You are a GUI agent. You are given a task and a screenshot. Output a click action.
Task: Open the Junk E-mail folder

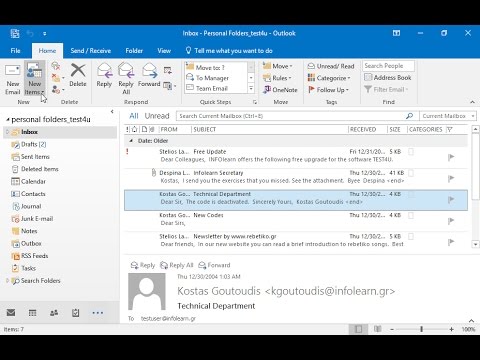click(37, 219)
